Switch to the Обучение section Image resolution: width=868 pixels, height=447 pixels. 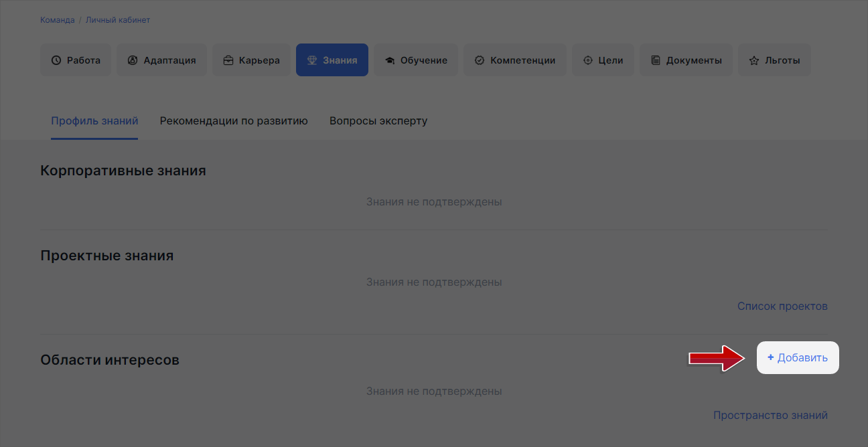pos(415,60)
